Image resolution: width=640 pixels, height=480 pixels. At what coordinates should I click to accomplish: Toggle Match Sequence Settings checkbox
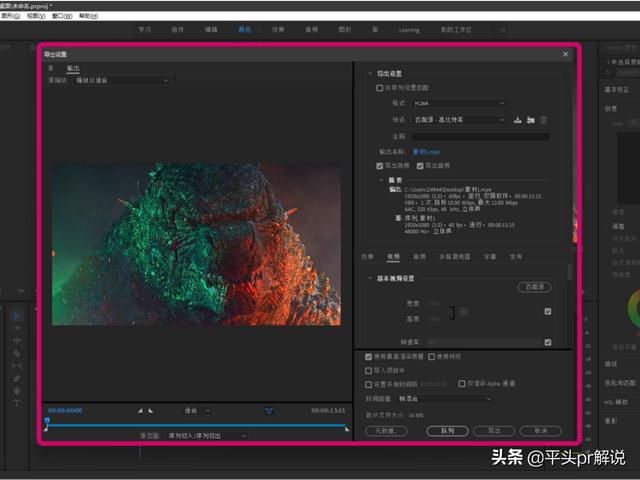point(380,88)
